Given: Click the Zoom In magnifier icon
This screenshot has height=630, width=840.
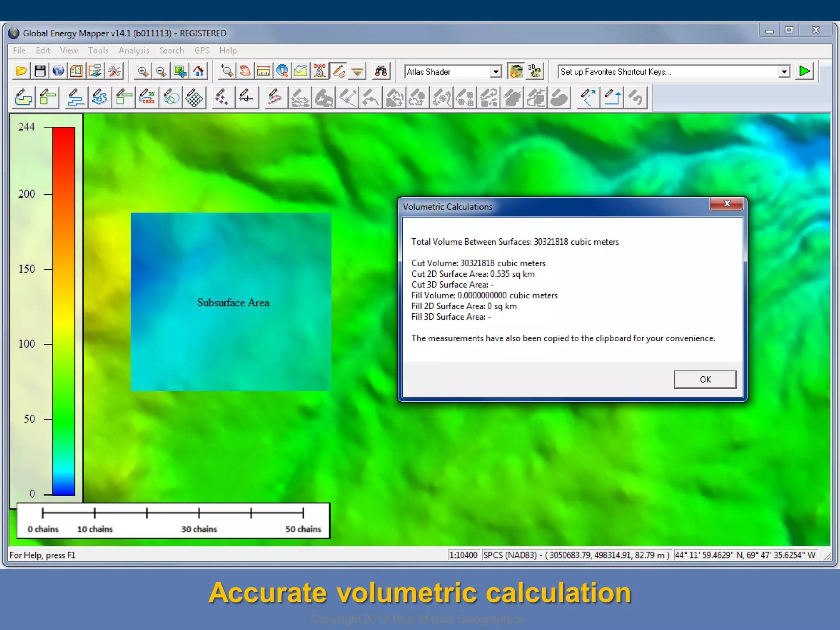Looking at the screenshot, I should [142, 71].
